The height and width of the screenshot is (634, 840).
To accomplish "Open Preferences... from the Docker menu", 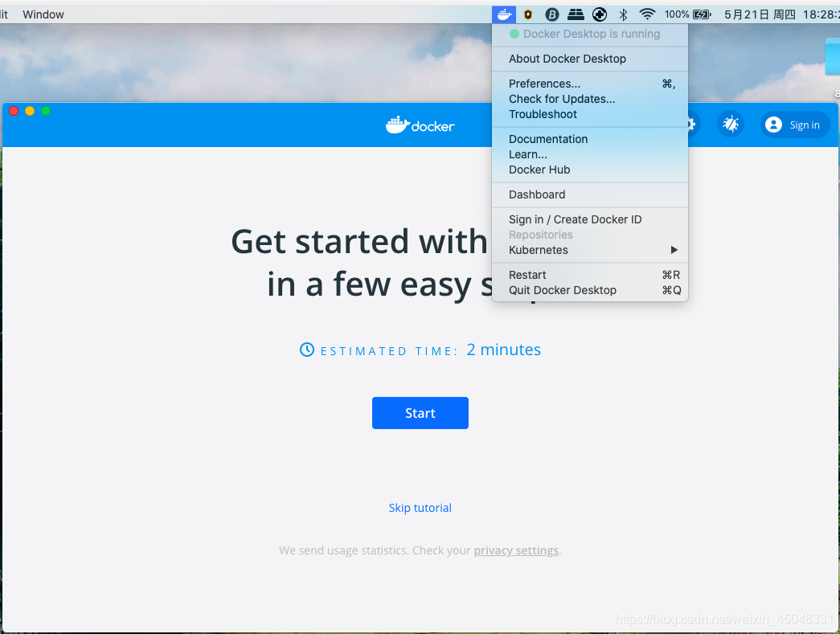I will pos(590,84).
